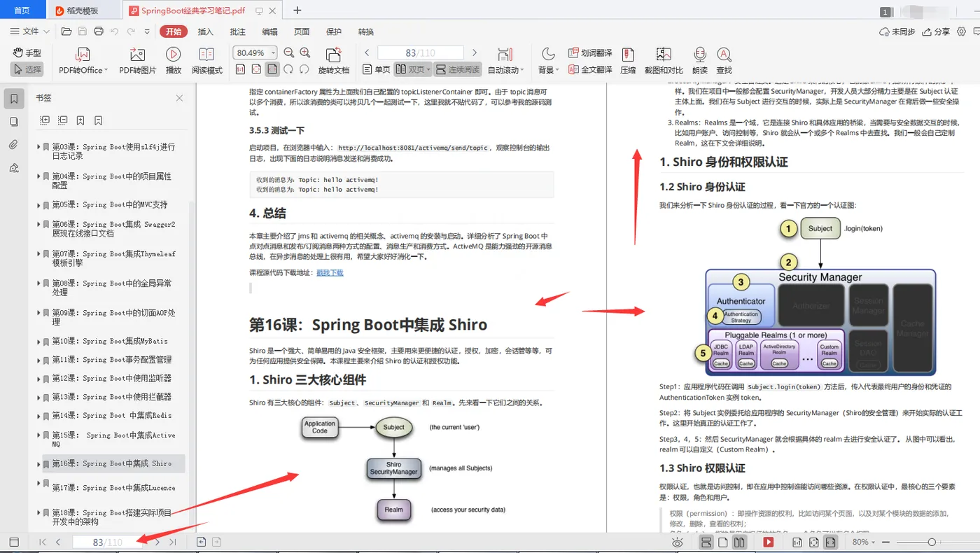This screenshot has height=553, width=980.
Task: Zoom out with the minus magnifier
Action: [289, 52]
